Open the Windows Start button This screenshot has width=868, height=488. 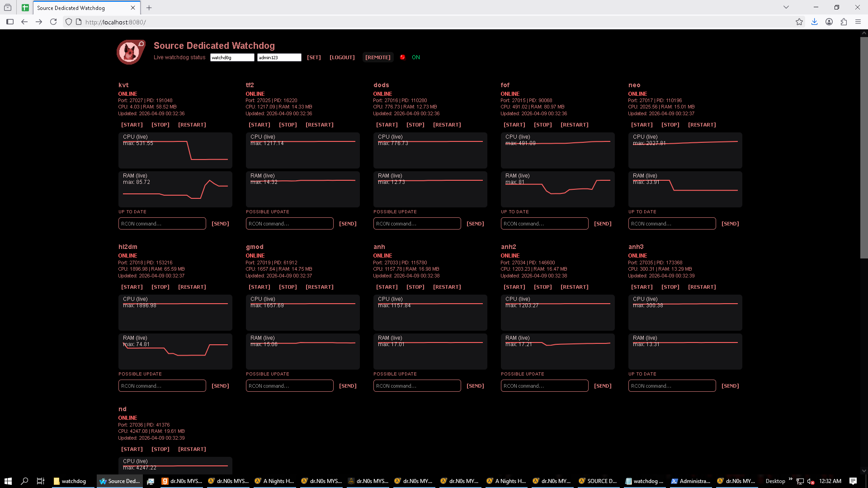pyautogui.click(x=8, y=481)
